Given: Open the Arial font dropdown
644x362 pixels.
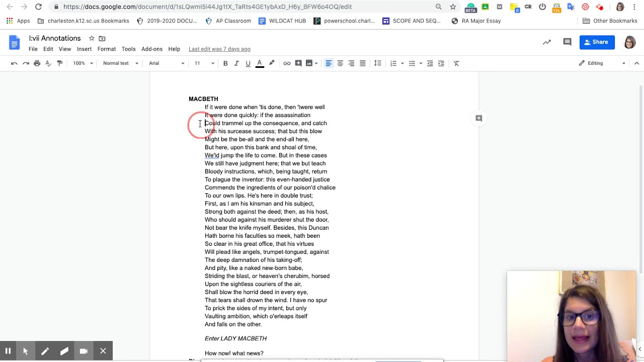Looking at the screenshot, I should (x=167, y=63).
